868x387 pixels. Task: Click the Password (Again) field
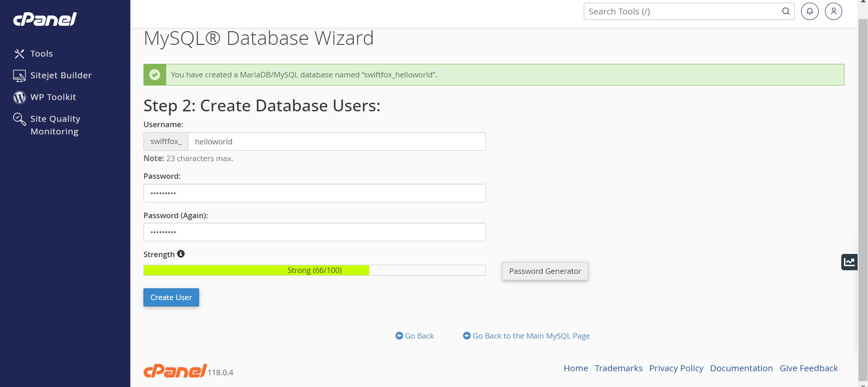(315, 232)
